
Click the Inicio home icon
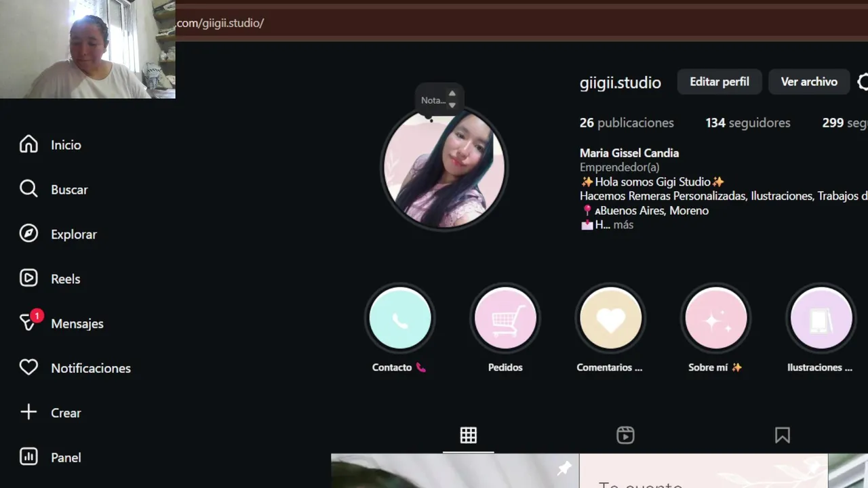[x=28, y=144]
